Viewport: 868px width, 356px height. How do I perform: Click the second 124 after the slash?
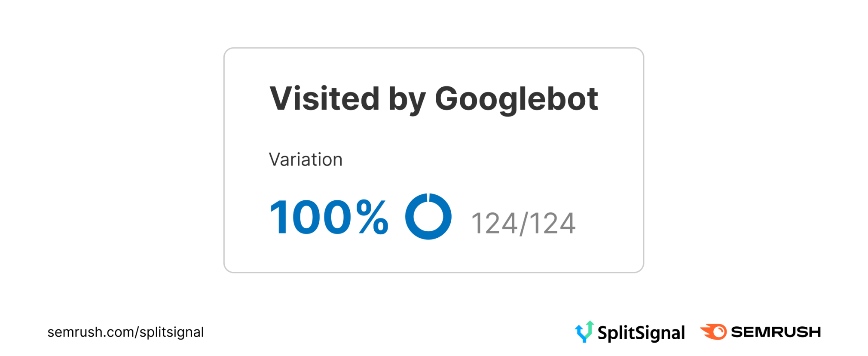point(553,224)
